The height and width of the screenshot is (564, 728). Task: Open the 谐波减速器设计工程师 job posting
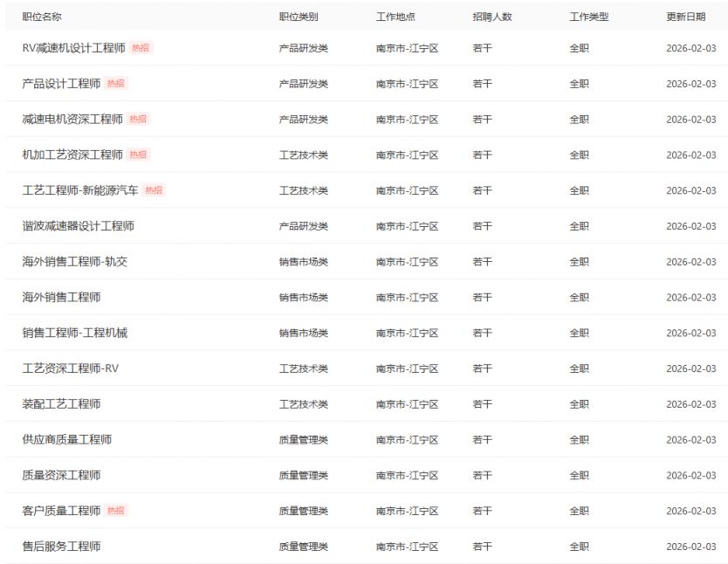(78, 226)
